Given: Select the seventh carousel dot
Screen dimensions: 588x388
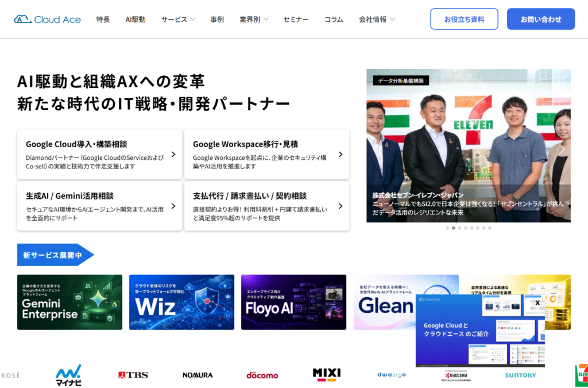Looking at the screenshot, I should (x=483, y=228).
